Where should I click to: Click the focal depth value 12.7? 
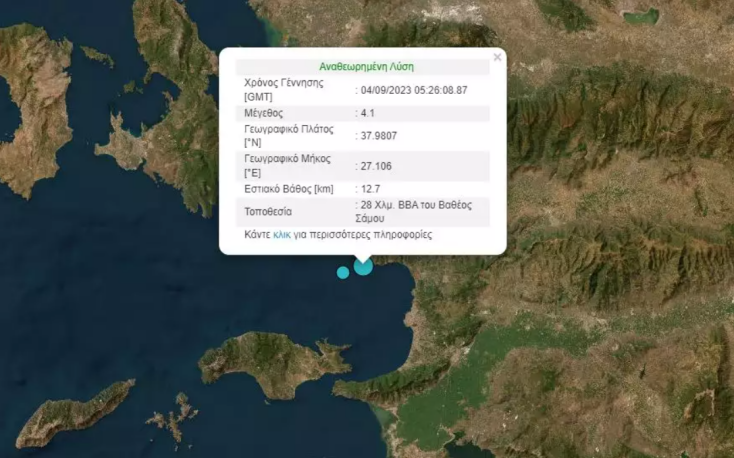click(370, 189)
